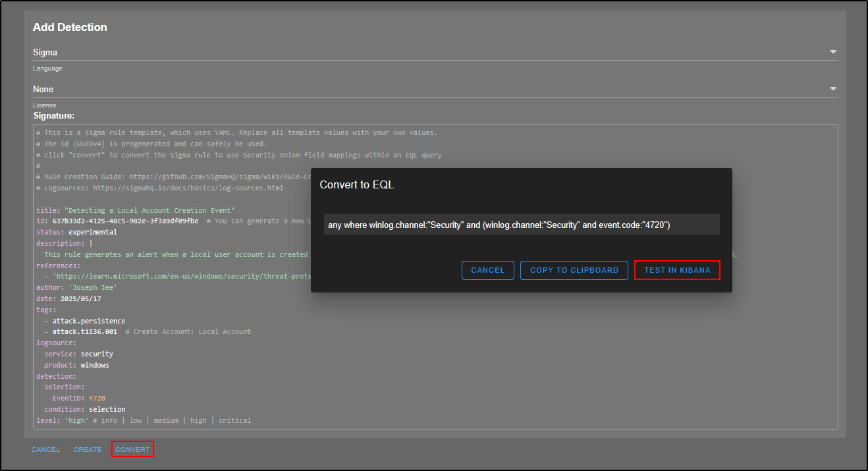Copy the EQL query to clipboard
This screenshot has width=868, height=471.
tap(574, 271)
